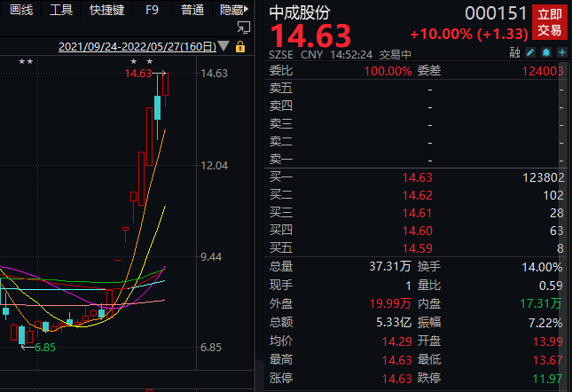This screenshot has width=572, height=392.
Task: Click the 总量 value 37.31万
Action: [x=390, y=267]
